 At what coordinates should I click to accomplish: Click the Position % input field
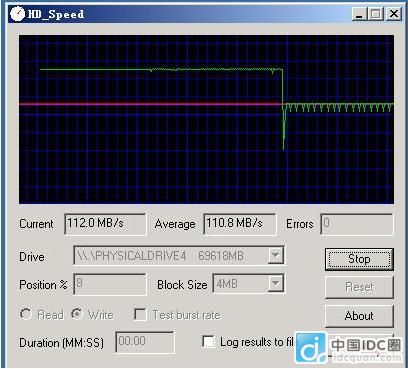point(110,284)
